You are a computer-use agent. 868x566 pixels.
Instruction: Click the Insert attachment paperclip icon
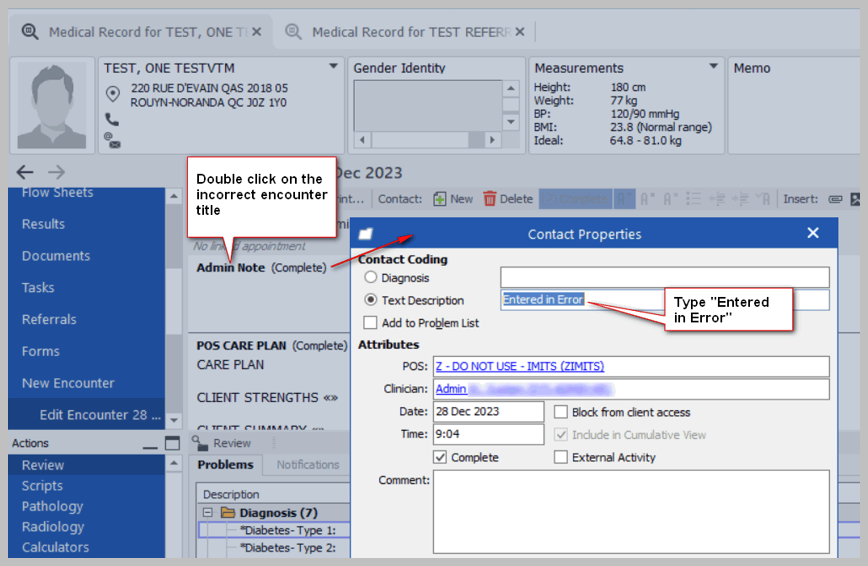tap(835, 199)
